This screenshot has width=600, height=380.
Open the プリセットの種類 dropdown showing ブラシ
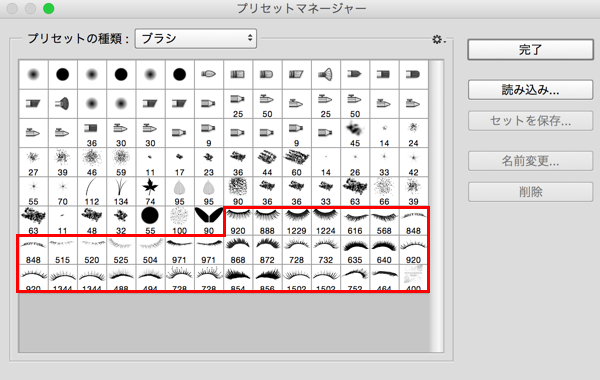[x=196, y=38]
